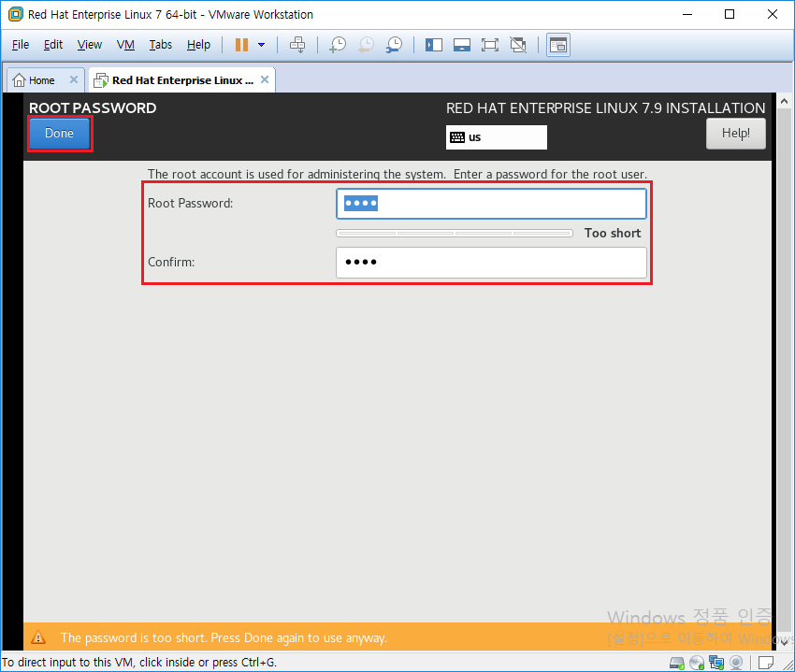
Task: Open the View menu
Action: 90,45
